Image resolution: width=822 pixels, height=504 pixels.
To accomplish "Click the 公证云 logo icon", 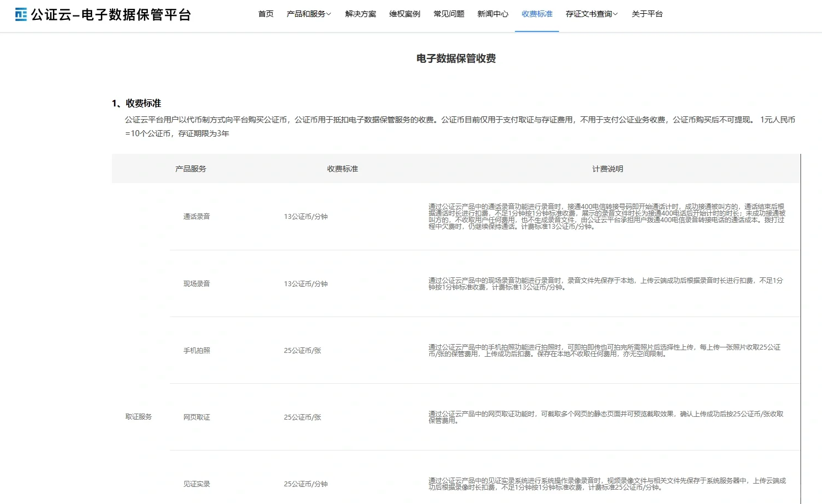I will (21, 14).
